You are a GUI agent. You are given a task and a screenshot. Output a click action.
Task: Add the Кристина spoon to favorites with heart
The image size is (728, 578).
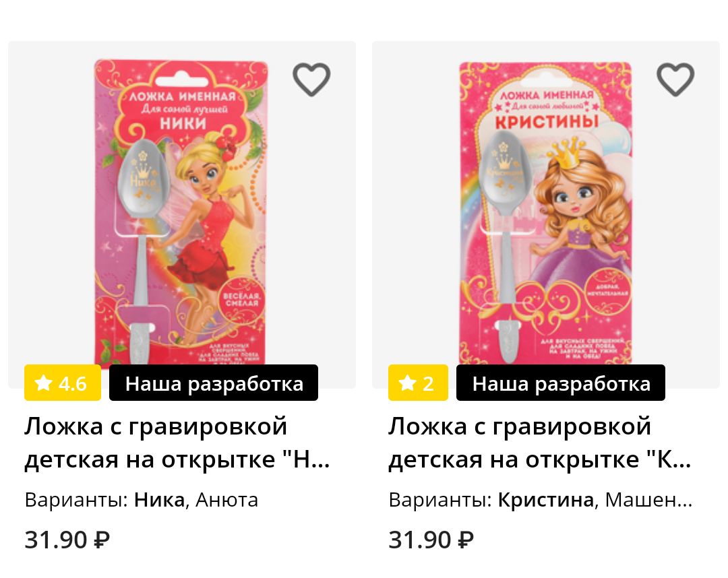click(x=675, y=79)
